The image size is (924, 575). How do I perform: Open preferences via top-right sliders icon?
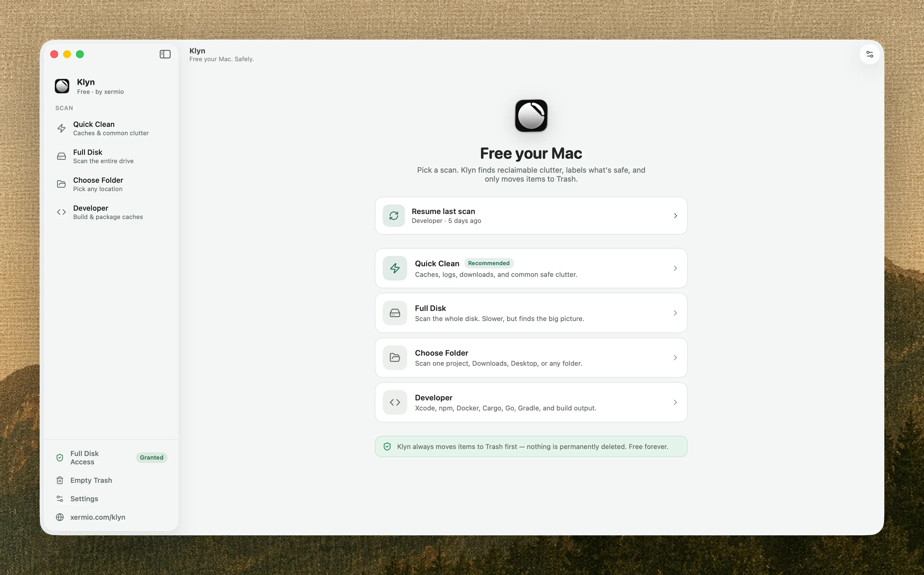pos(870,54)
